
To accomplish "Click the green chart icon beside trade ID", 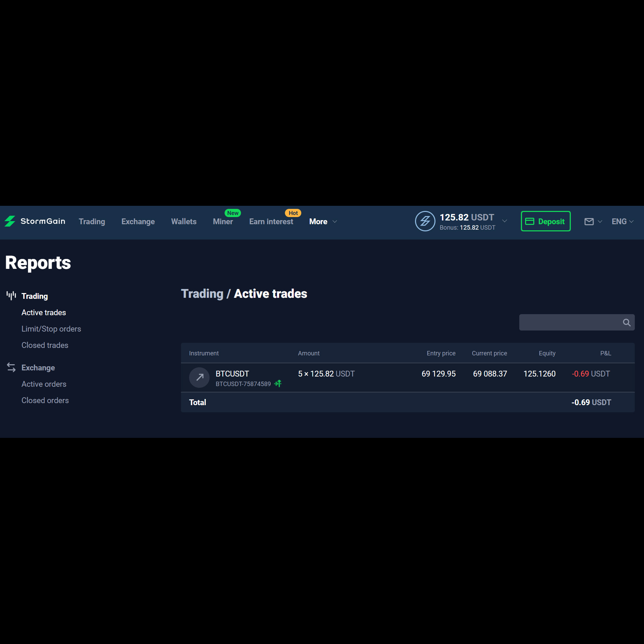I will [x=278, y=384].
